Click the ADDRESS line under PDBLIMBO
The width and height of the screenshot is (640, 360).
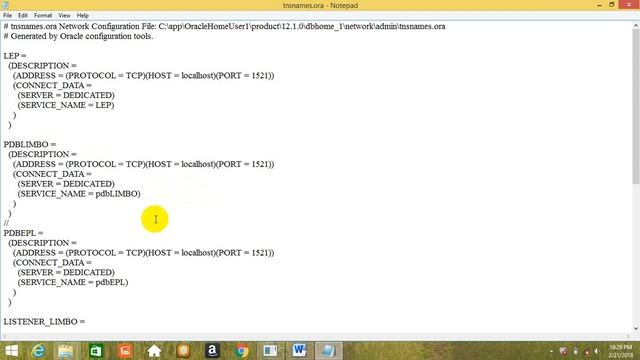[x=143, y=164]
